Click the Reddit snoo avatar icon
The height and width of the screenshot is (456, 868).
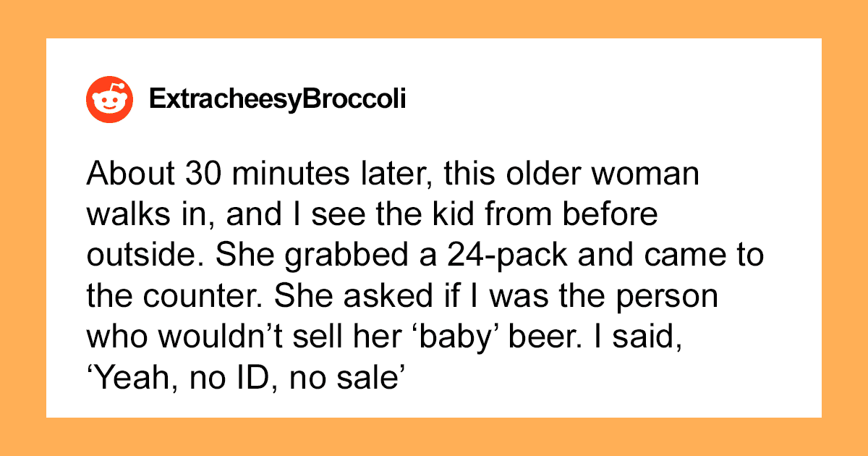(111, 100)
